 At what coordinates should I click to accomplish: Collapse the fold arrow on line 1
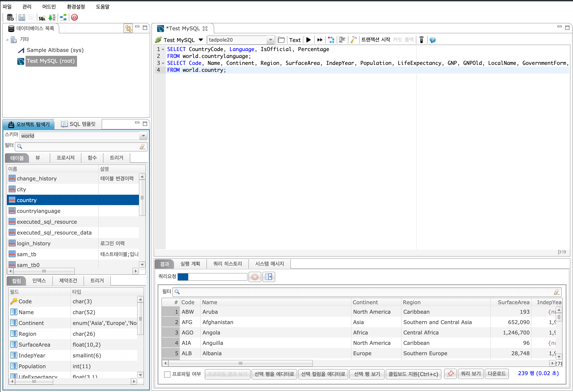point(163,49)
